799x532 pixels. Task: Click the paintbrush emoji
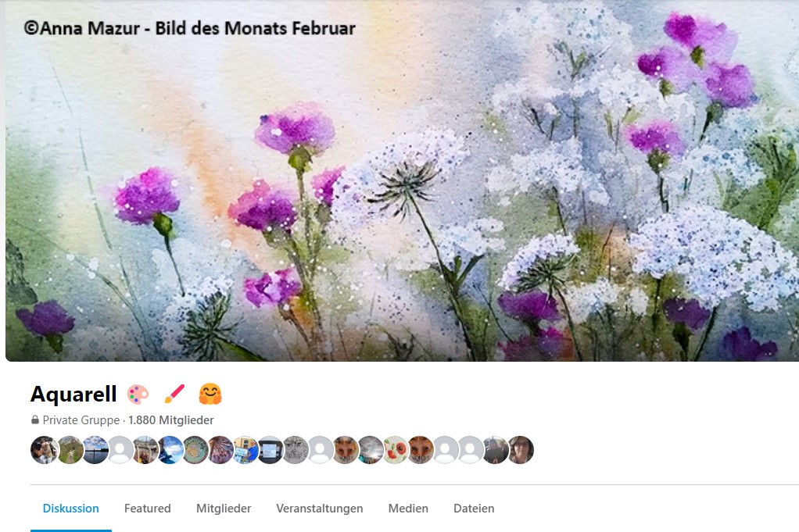(174, 394)
